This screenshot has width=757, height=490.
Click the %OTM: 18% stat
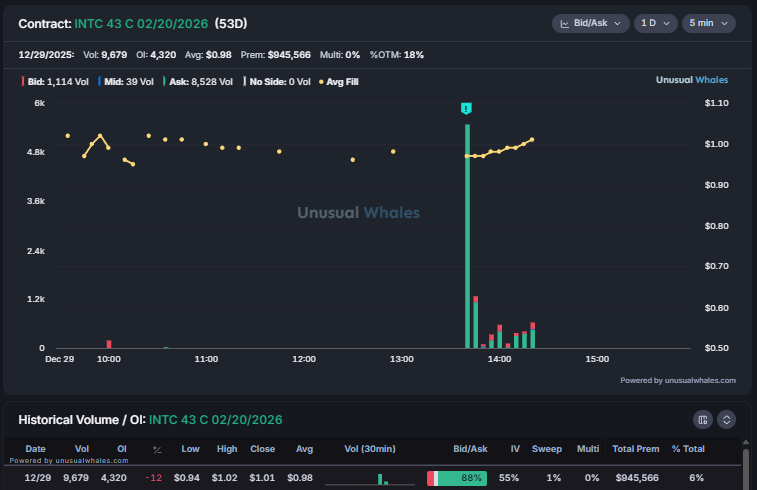click(x=396, y=55)
